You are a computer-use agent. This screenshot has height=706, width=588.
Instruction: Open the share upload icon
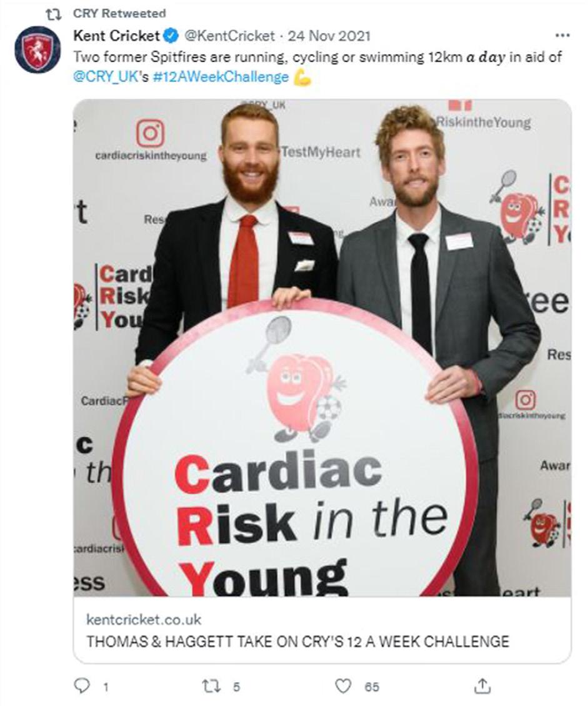click(x=482, y=686)
